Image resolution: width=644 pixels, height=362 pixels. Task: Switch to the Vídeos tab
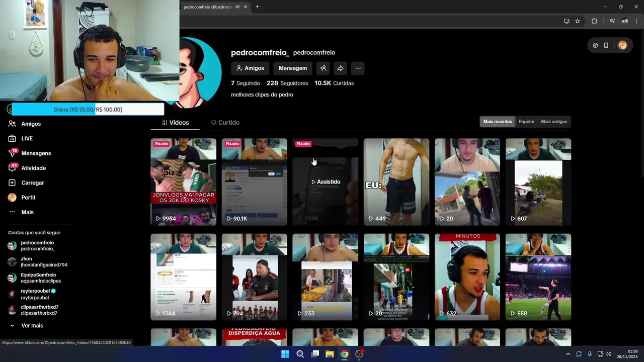[175, 123]
